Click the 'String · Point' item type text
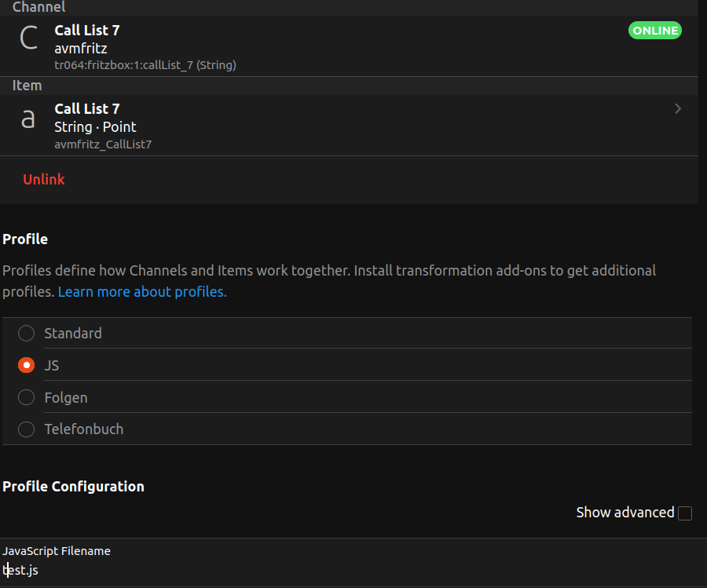Viewport: 707px width, 588px height. coord(95,127)
